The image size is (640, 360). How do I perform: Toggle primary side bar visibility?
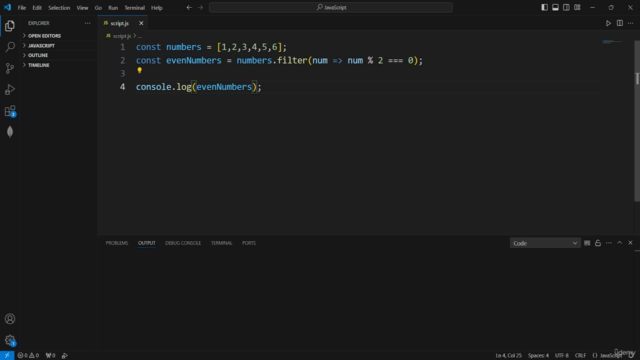point(544,7)
